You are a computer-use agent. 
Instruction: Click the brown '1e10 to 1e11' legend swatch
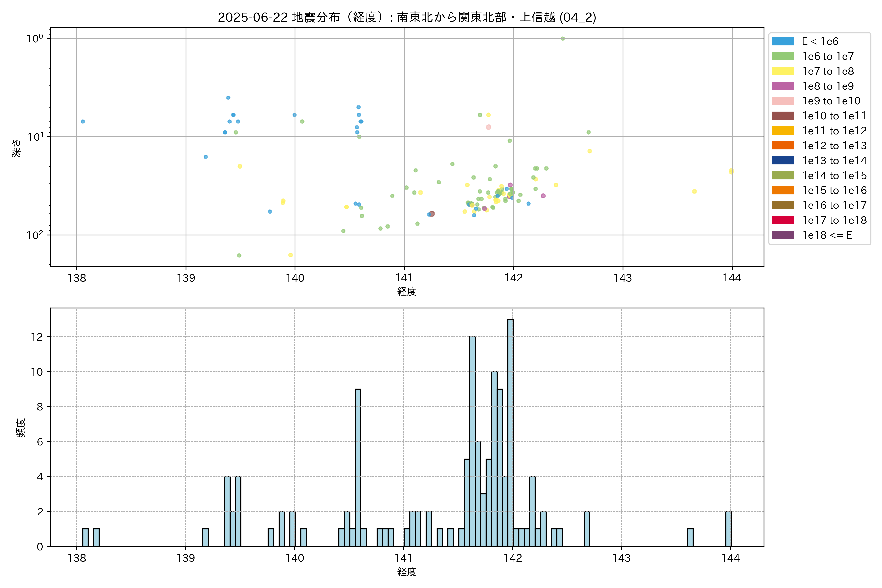click(783, 116)
